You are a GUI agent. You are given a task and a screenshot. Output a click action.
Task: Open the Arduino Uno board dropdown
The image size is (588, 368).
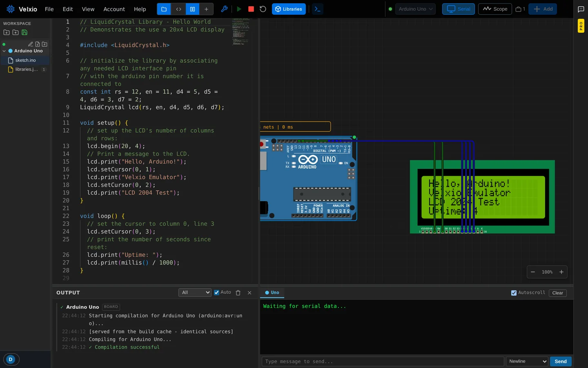tap(415, 9)
